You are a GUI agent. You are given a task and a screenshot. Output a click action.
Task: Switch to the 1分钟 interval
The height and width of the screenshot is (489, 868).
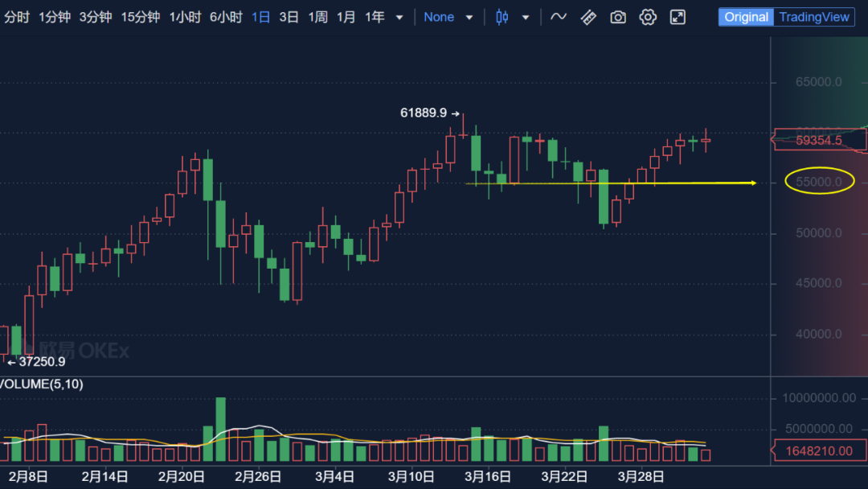coord(55,17)
